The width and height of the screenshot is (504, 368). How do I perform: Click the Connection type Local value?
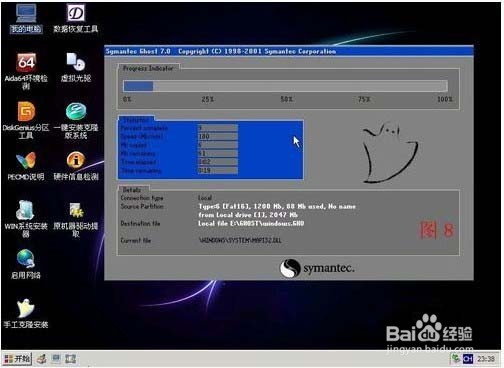click(205, 198)
